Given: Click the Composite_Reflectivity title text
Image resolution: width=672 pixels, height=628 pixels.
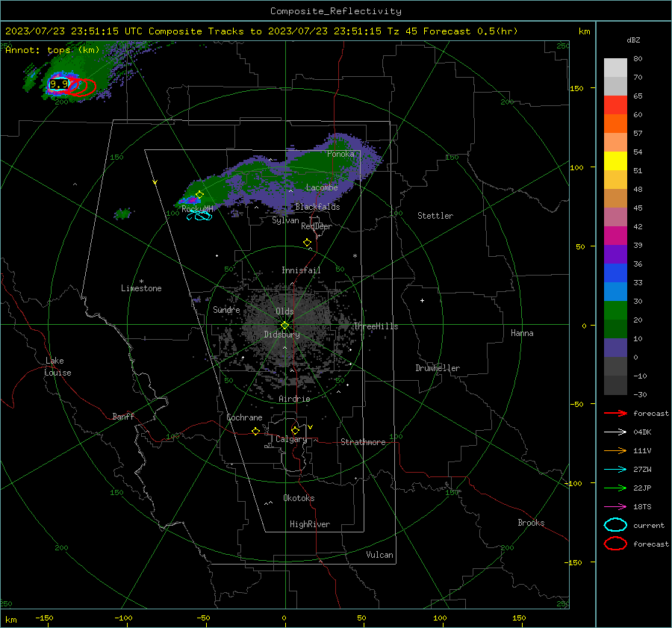Looking at the screenshot, I should pyautogui.click(x=335, y=11).
